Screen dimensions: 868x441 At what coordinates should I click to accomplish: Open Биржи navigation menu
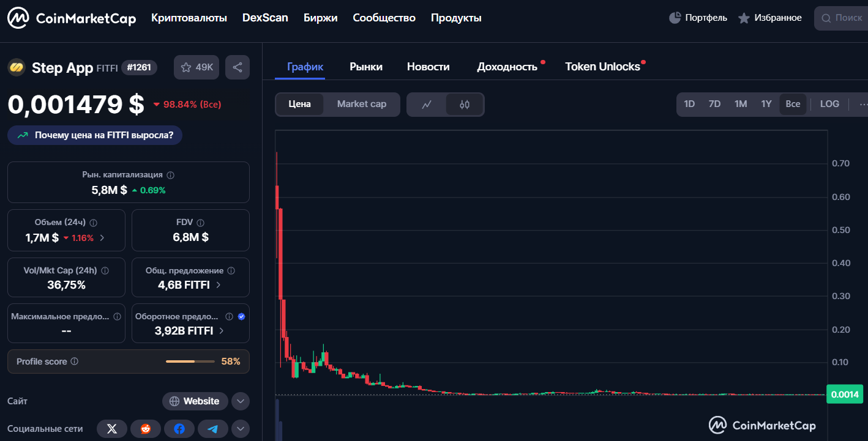320,18
